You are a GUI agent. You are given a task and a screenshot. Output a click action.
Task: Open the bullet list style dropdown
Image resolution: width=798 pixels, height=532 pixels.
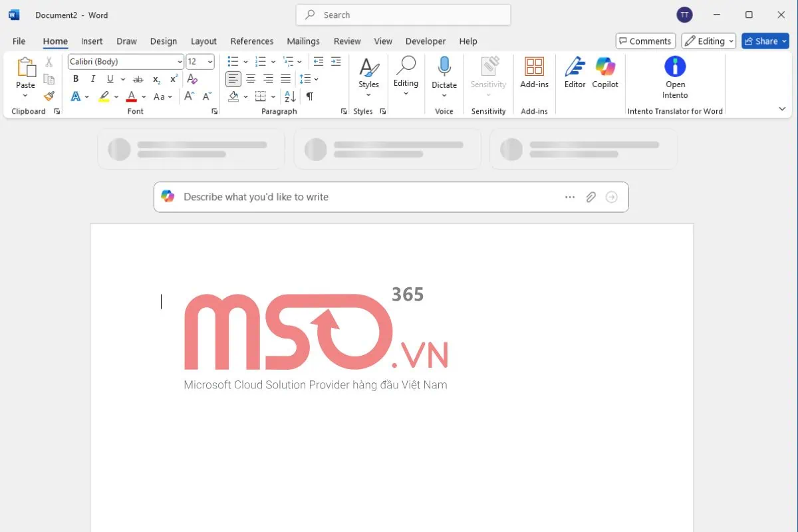[245, 61]
